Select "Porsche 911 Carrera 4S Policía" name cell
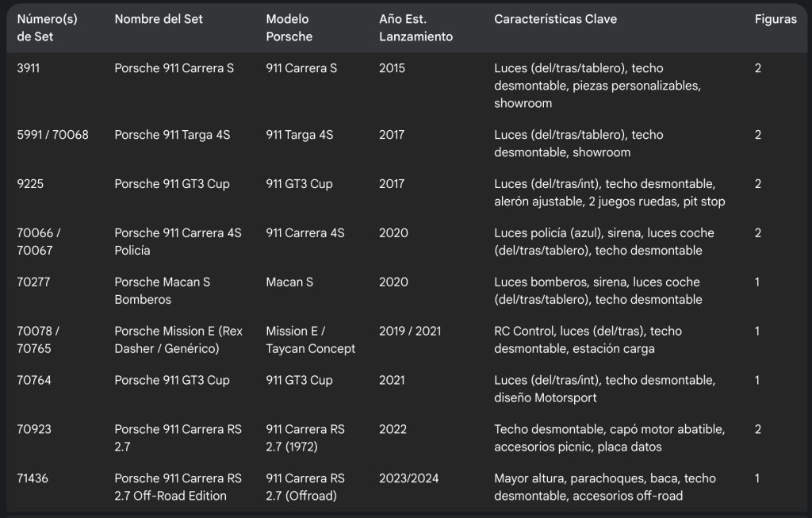Viewport: 812px width, 518px height. click(x=178, y=242)
